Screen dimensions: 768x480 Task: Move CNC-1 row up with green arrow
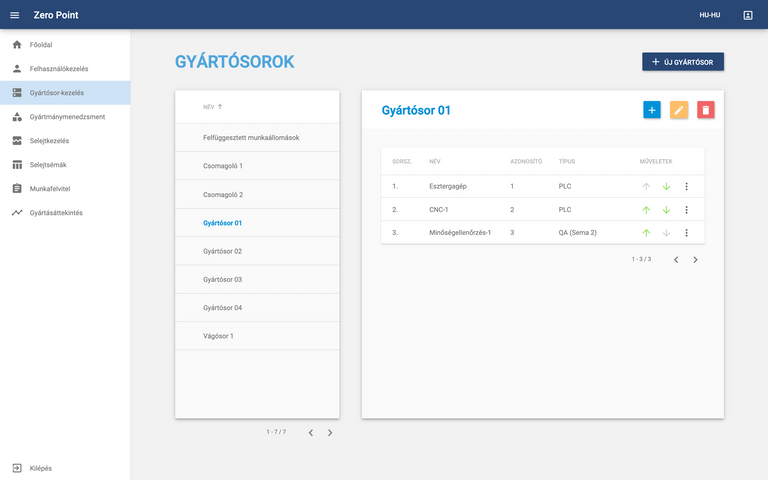click(646, 210)
